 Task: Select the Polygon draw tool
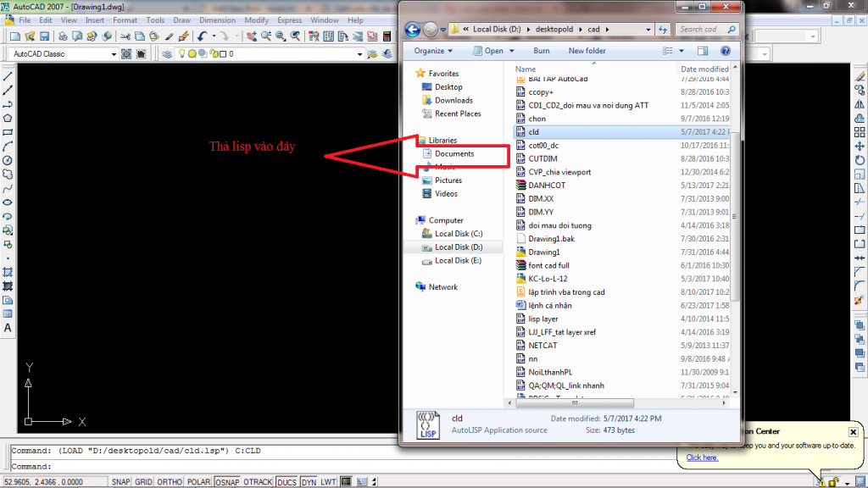coord(8,119)
